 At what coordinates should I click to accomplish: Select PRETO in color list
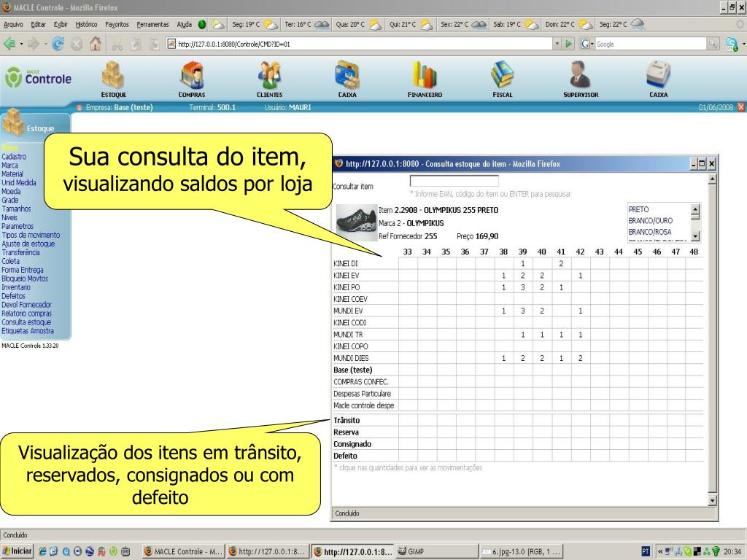pyautogui.click(x=638, y=209)
